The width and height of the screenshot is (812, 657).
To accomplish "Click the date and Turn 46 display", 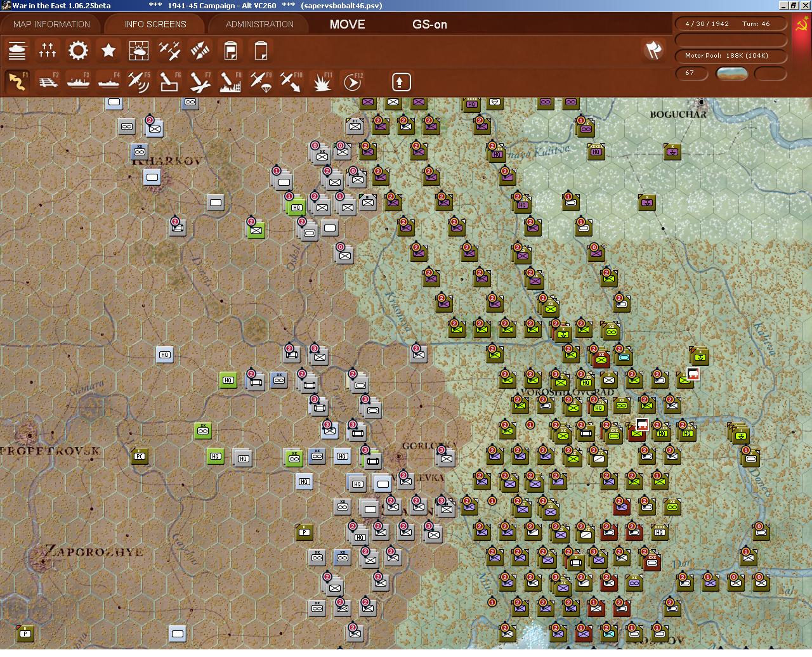I will point(731,23).
